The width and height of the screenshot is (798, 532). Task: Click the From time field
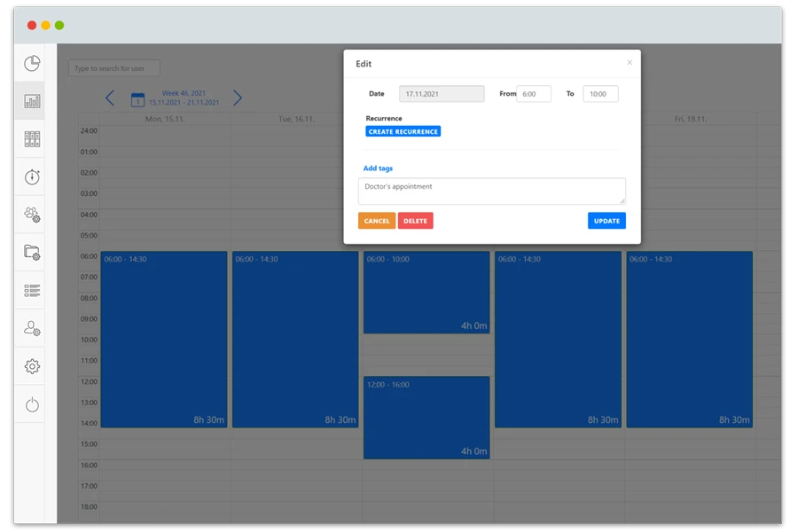coord(534,94)
